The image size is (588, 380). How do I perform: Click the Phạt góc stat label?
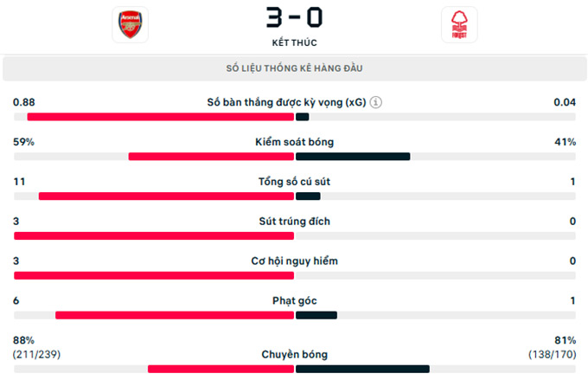pos(294,301)
